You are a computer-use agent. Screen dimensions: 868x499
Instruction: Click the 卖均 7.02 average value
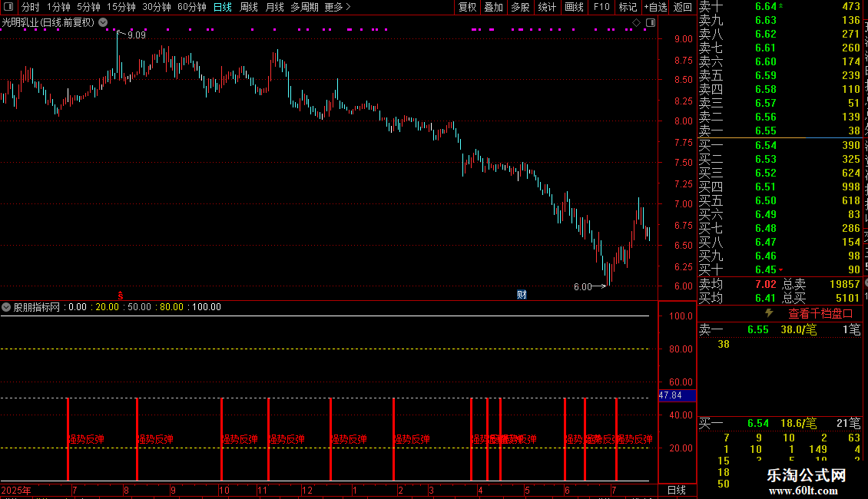(x=766, y=284)
